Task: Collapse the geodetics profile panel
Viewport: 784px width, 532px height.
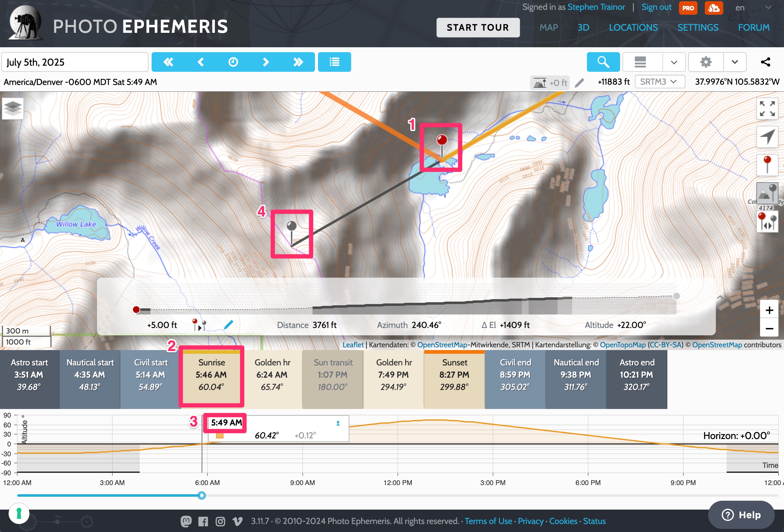Action: [x=720, y=297]
